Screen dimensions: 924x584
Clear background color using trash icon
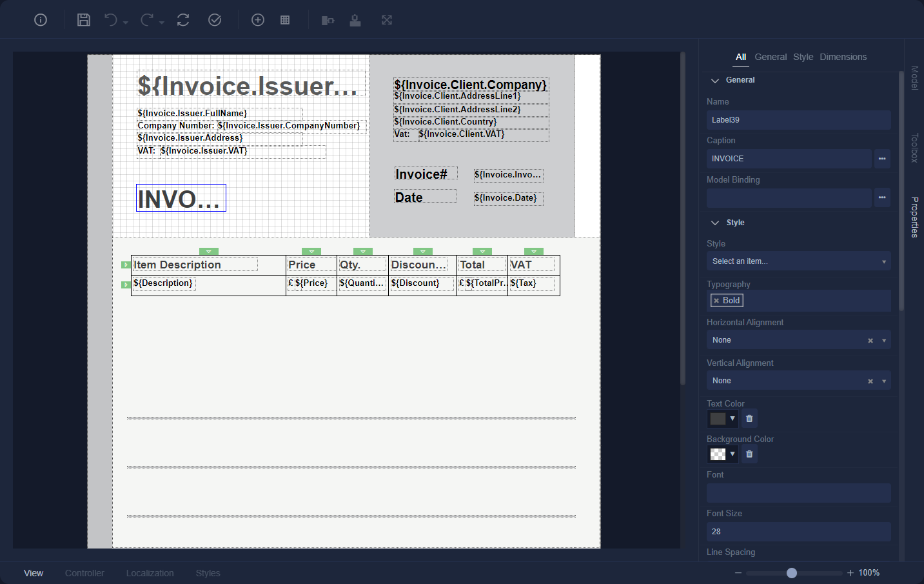click(x=749, y=454)
